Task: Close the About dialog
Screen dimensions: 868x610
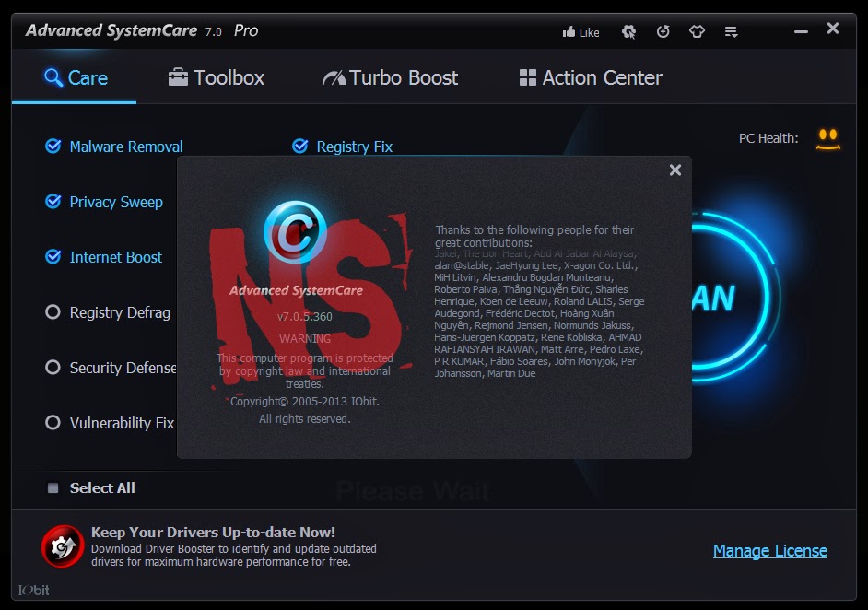Action: (674, 170)
